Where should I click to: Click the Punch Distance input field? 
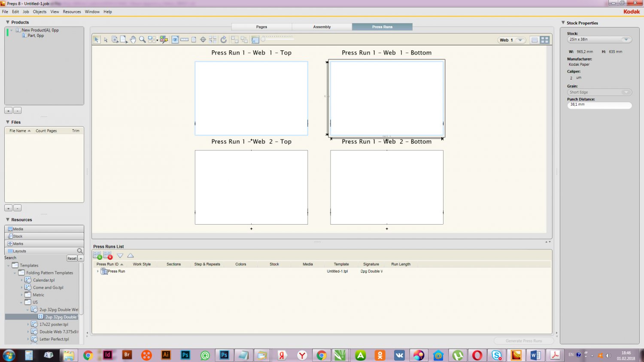(599, 105)
